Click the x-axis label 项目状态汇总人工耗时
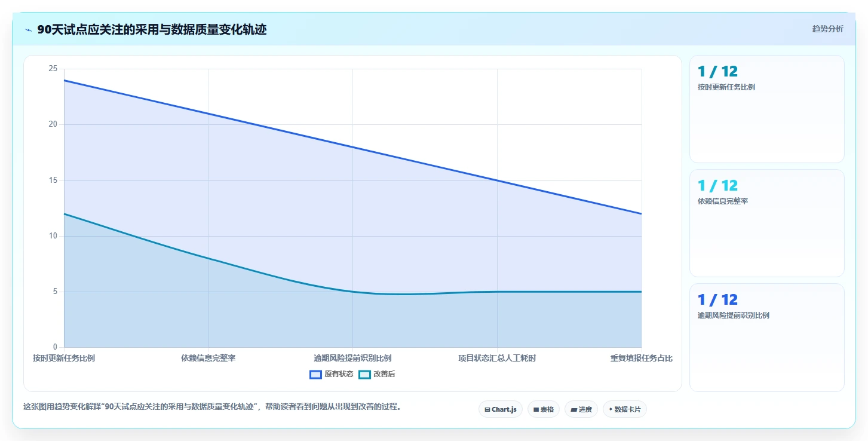The image size is (868, 441). (x=497, y=359)
